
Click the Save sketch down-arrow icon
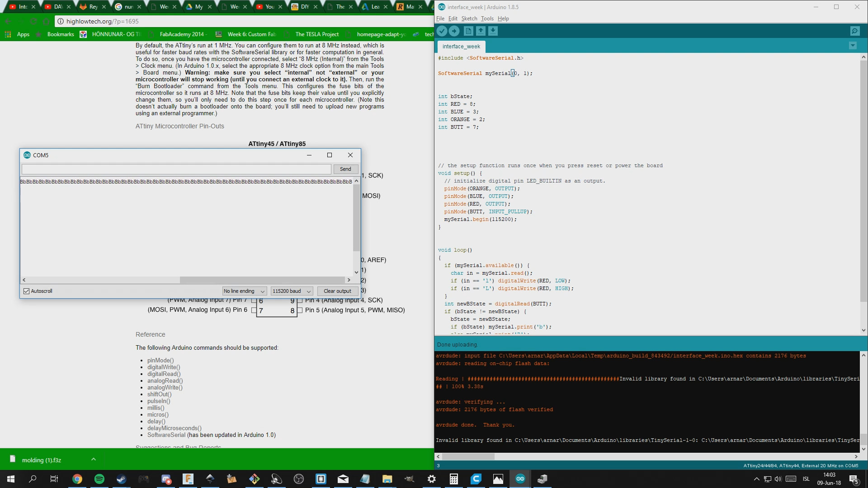(x=493, y=31)
